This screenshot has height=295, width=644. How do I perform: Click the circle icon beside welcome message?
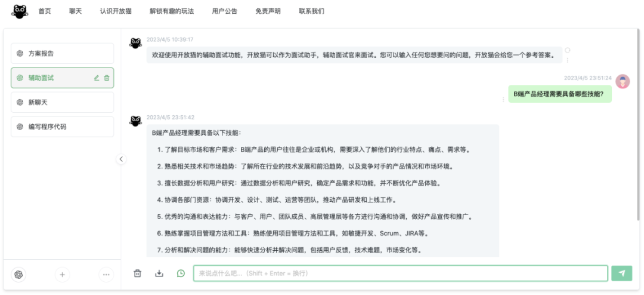568,50
